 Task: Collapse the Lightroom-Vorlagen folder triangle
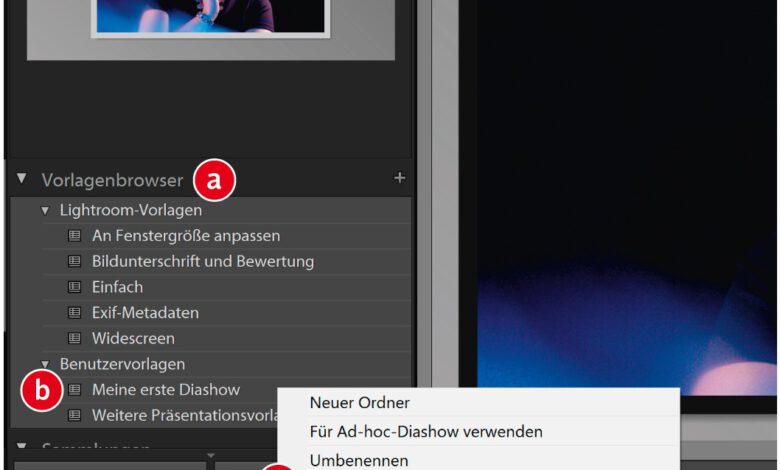(45, 211)
